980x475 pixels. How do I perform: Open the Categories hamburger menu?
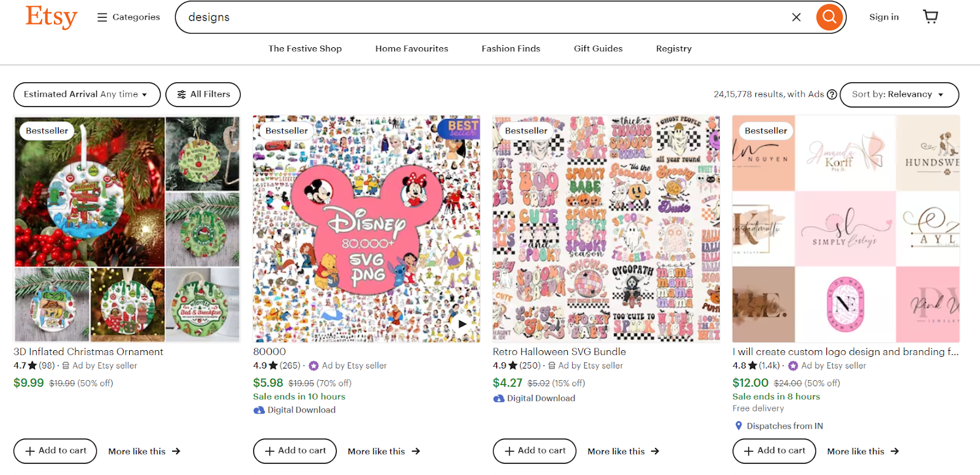pyautogui.click(x=129, y=17)
